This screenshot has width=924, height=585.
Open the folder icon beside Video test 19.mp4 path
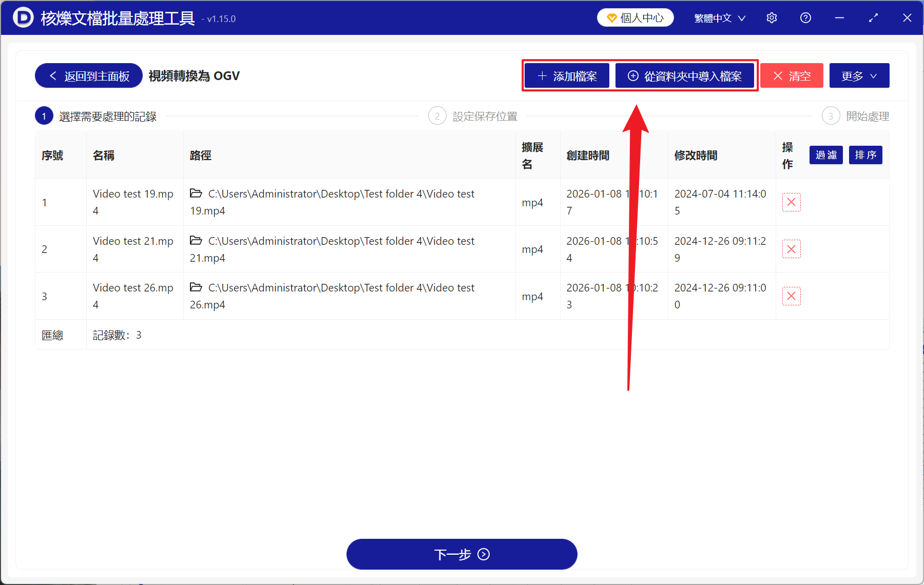(x=196, y=193)
